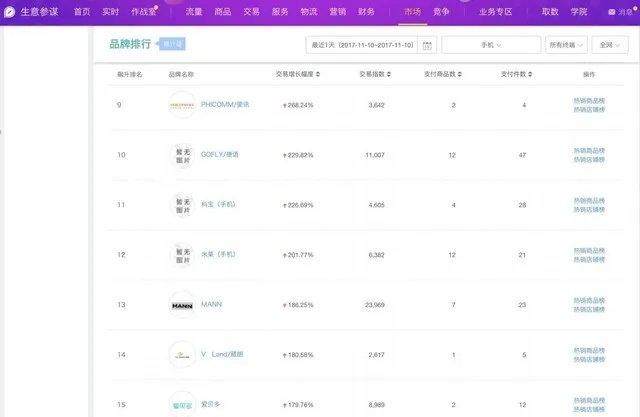Image resolution: width=640 pixels, height=417 pixels.
Task: Click the 科宝 placeholder brand image
Action: point(182,205)
